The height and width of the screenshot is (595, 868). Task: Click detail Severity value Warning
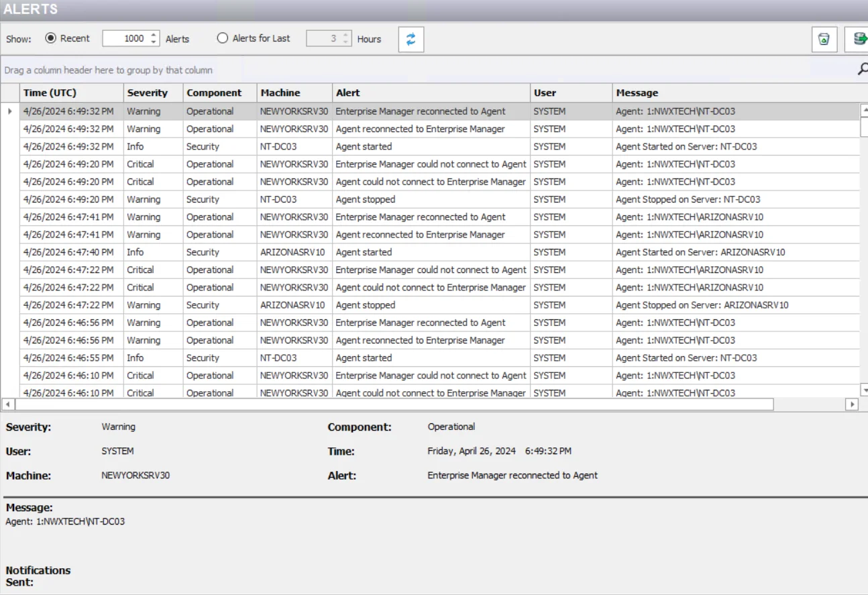point(118,426)
